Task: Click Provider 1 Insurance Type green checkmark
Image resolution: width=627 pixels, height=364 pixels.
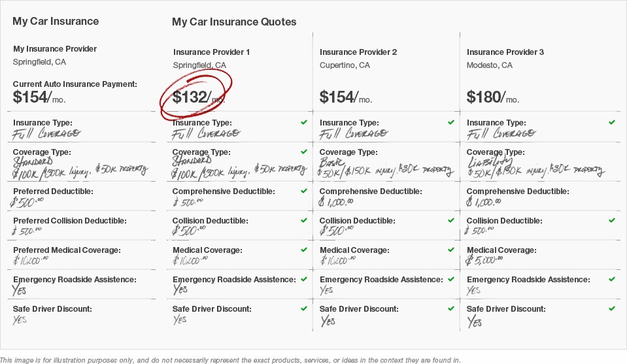Action: 303,122
